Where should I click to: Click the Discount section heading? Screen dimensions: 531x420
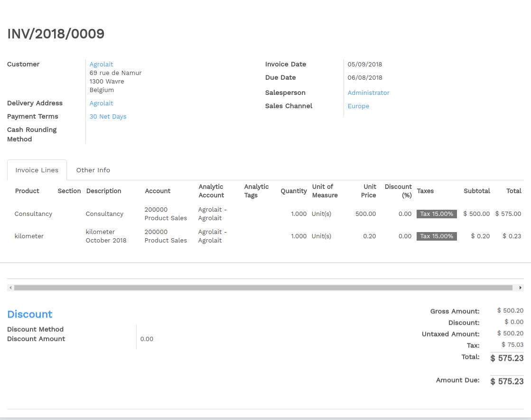(x=30, y=314)
